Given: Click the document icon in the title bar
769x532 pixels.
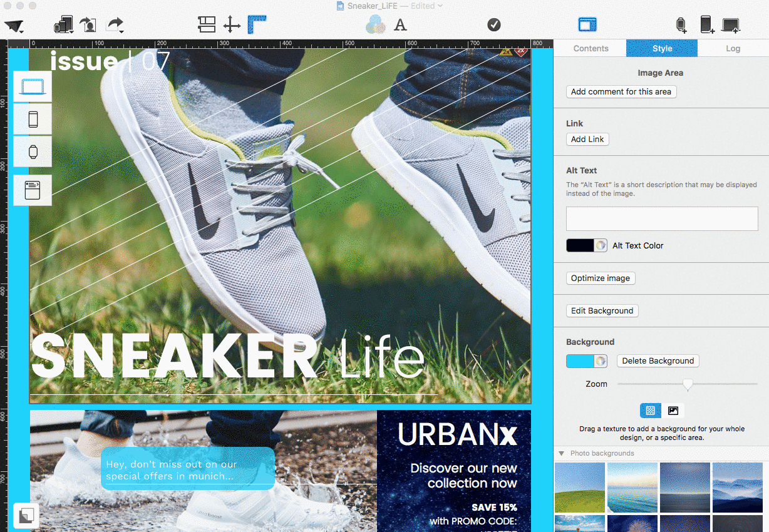Looking at the screenshot, I should tap(340, 6).
